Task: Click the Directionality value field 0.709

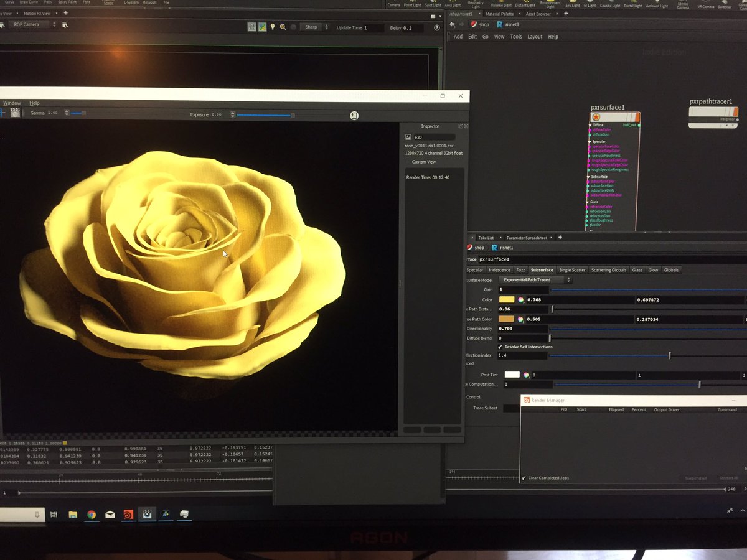Action: click(522, 329)
